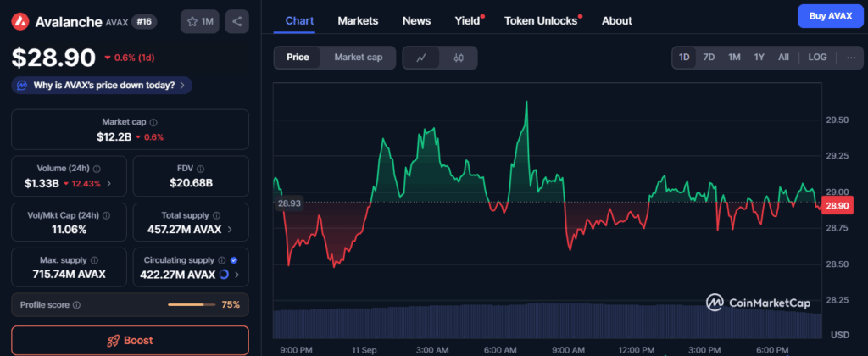The height and width of the screenshot is (356, 868).
Task: Click the circulating supply progress ring
Action: pyautogui.click(x=224, y=274)
